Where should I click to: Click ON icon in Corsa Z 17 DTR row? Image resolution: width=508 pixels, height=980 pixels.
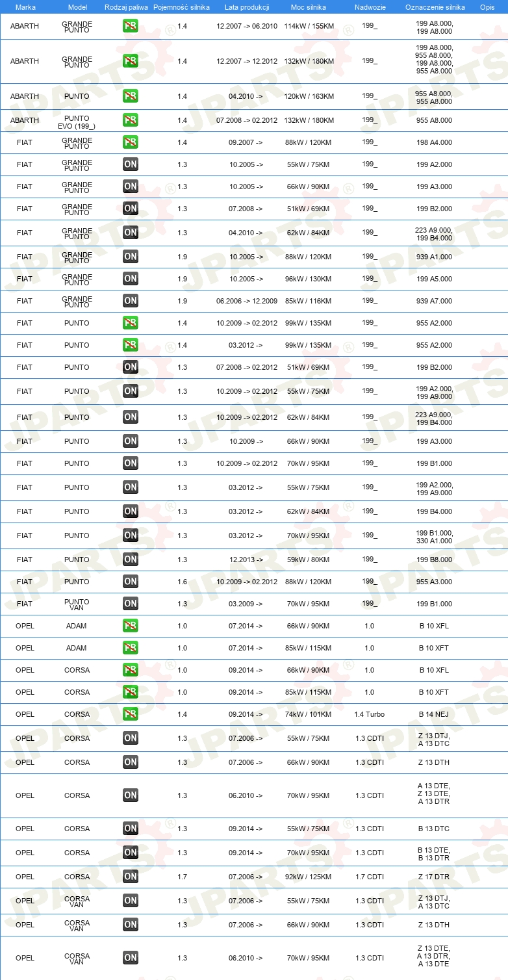click(131, 877)
